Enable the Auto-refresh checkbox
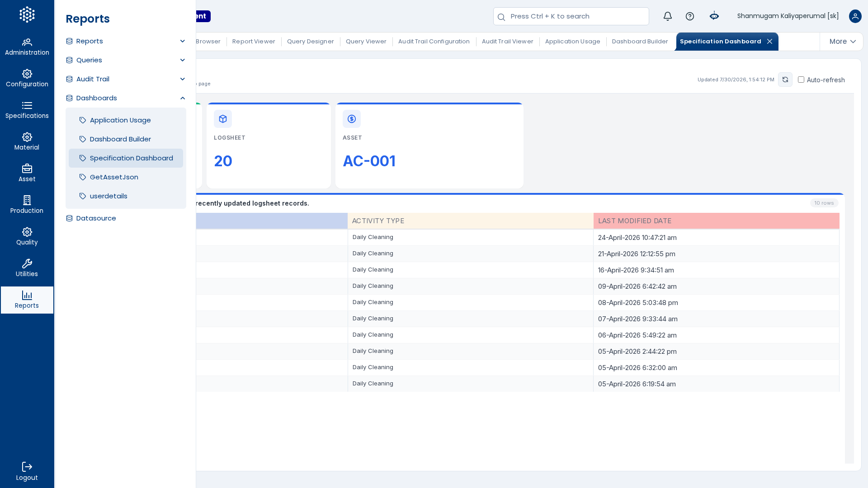Image resolution: width=868 pixels, height=488 pixels. (801, 80)
